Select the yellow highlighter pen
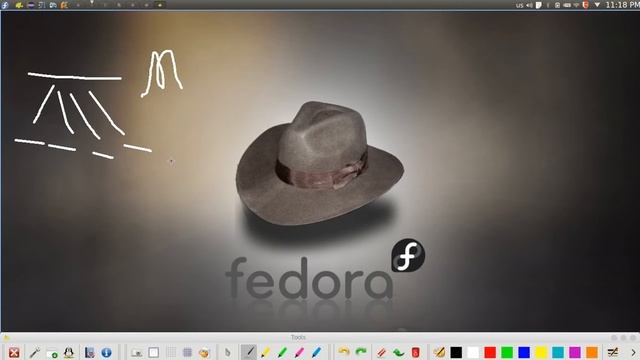640x360 pixels. [266, 352]
